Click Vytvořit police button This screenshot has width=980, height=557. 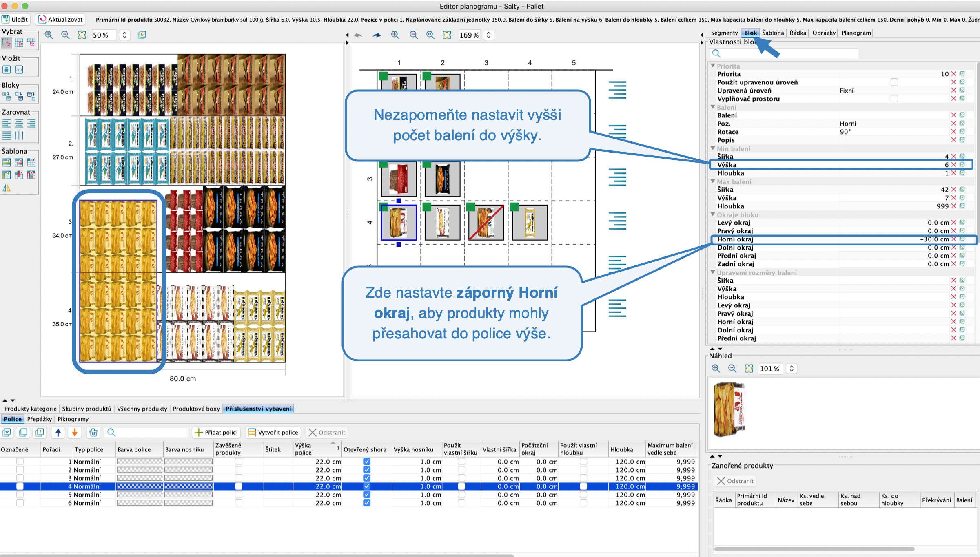click(x=273, y=432)
